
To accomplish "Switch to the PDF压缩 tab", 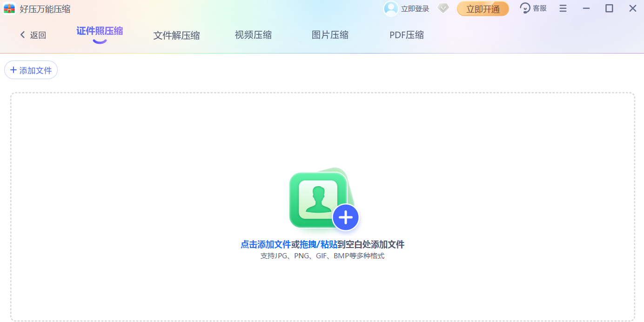I will (407, 35).
